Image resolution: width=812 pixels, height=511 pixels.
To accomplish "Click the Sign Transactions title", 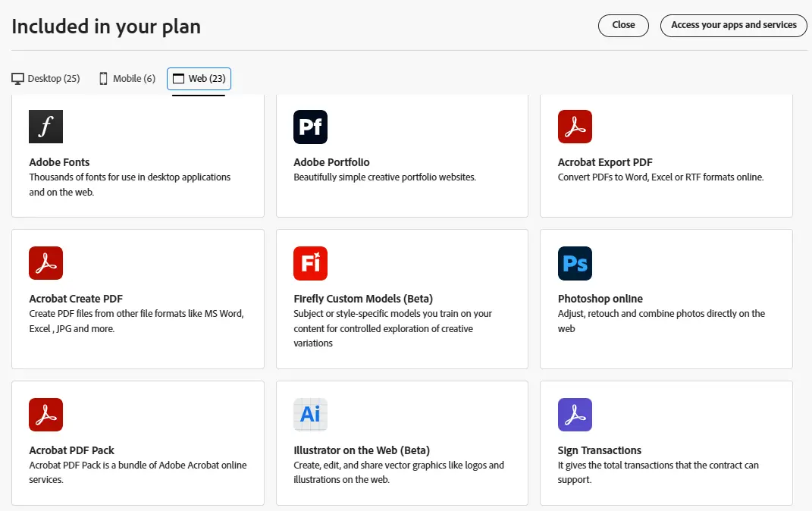I will click(599, 450).
